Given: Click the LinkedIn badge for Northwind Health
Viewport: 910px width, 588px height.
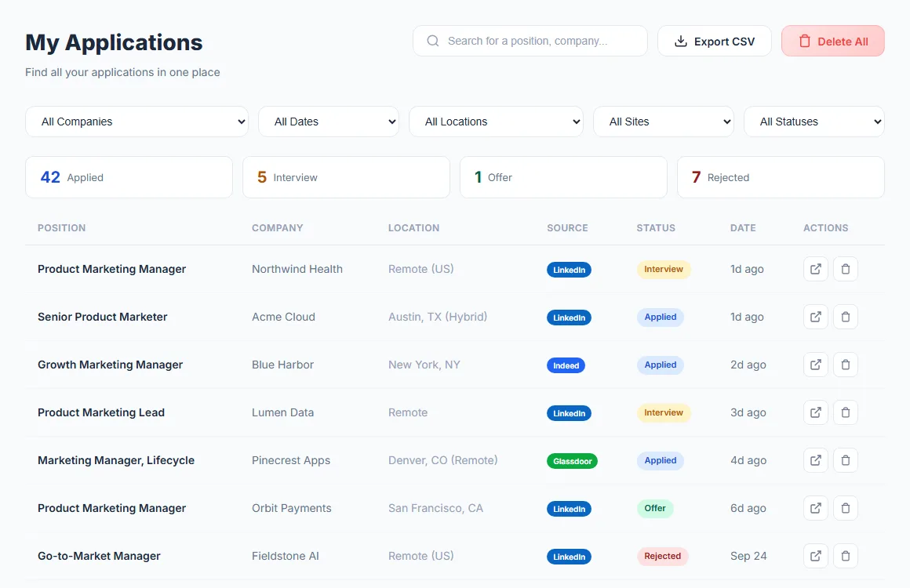Looking at the screenshot, I should 569,270.
